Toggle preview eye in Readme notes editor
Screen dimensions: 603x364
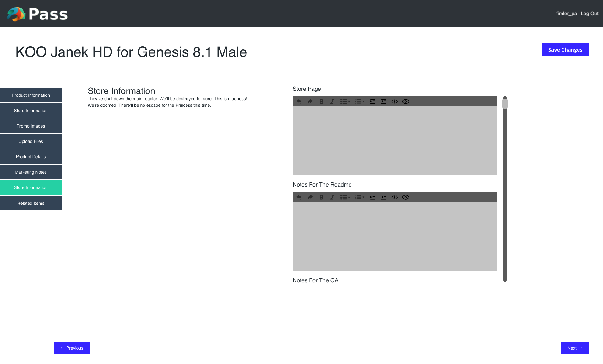point(406,197)
